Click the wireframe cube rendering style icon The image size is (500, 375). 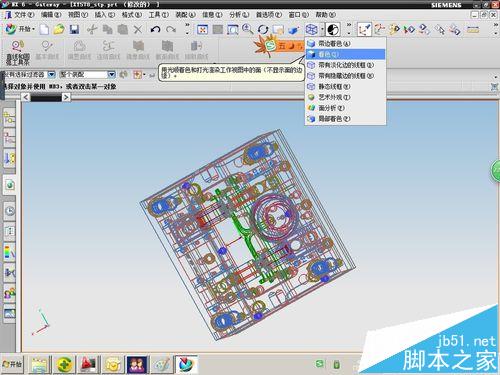point(312,30)
